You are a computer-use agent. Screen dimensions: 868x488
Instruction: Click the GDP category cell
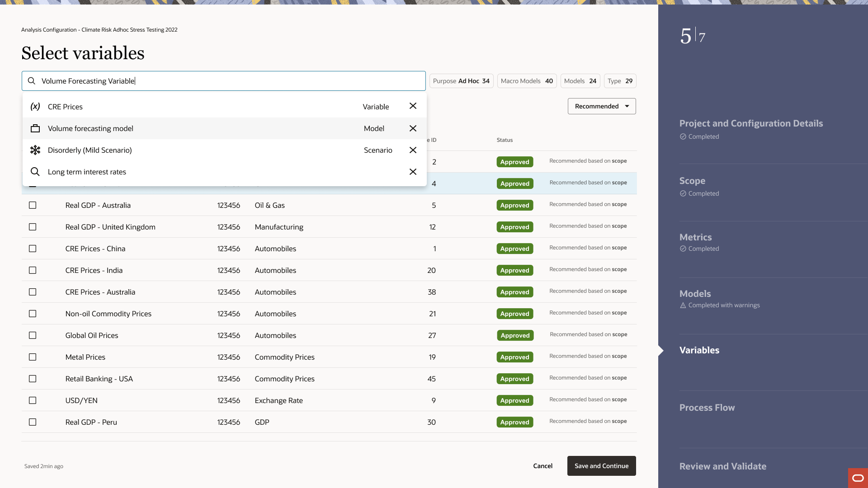click(x=262, y=422)
